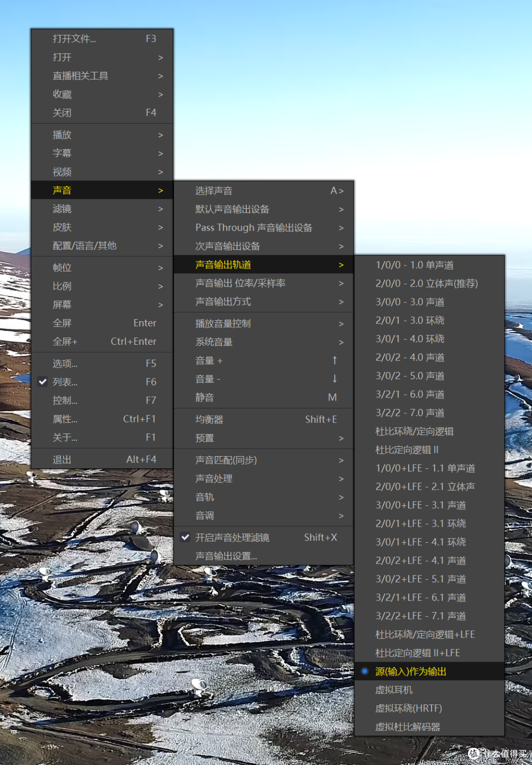
Task: Open the 帧位 submenu
Action: (x=102, y=268)
